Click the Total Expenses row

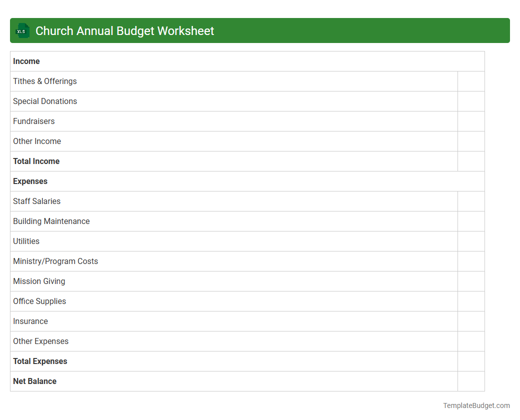40,361
